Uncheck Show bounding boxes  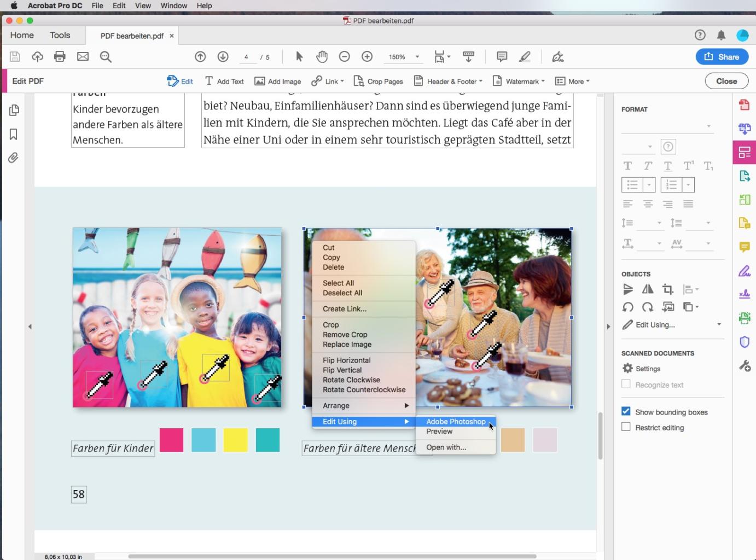[626, 411]
